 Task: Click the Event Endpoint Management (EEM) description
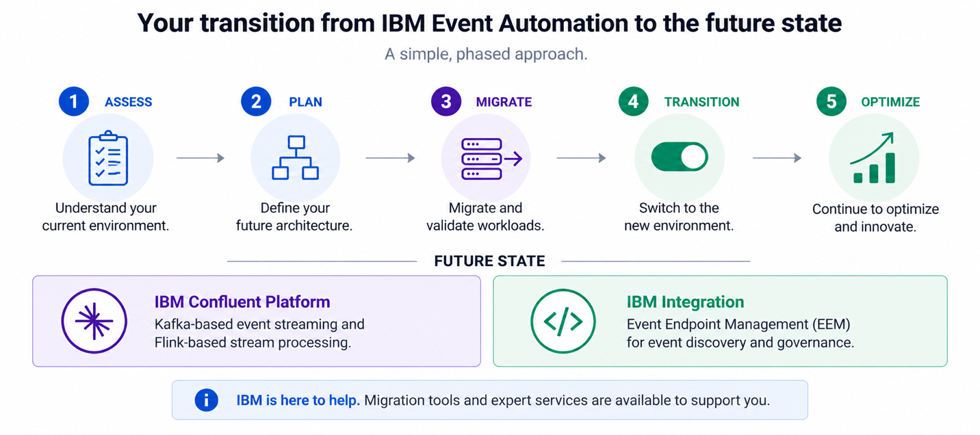point(740,333)
